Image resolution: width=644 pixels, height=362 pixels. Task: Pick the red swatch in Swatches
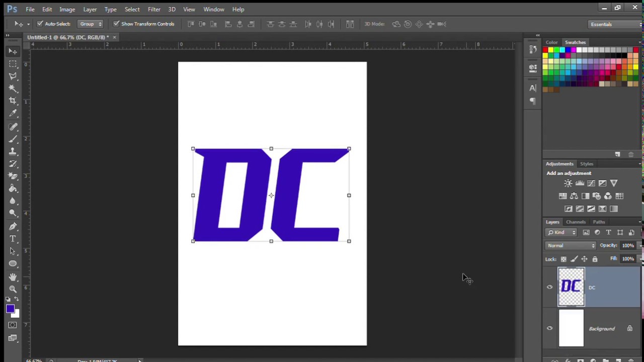tap(545, 50)
